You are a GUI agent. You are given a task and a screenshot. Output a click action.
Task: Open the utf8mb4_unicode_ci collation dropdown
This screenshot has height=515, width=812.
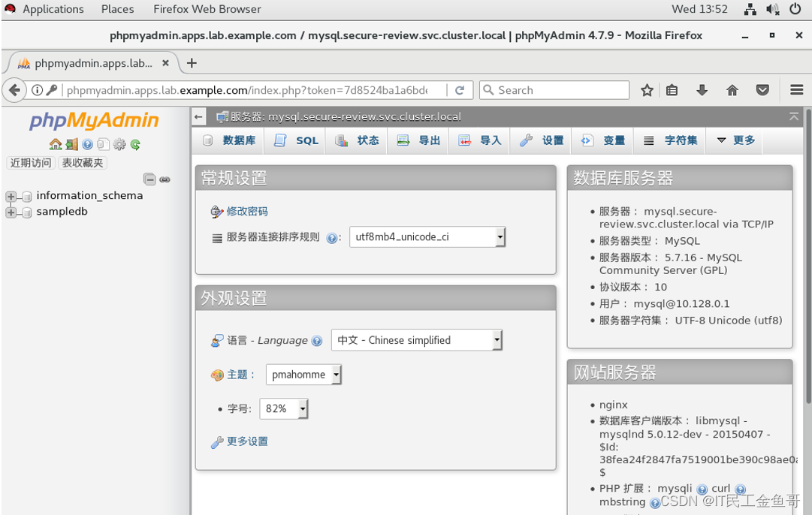[x=427, y=237]
